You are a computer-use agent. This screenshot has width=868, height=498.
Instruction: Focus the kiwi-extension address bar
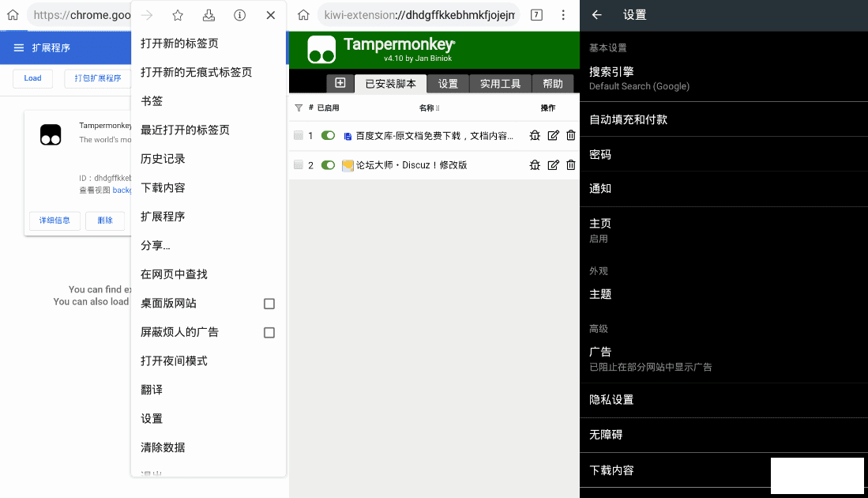point(419,15)
